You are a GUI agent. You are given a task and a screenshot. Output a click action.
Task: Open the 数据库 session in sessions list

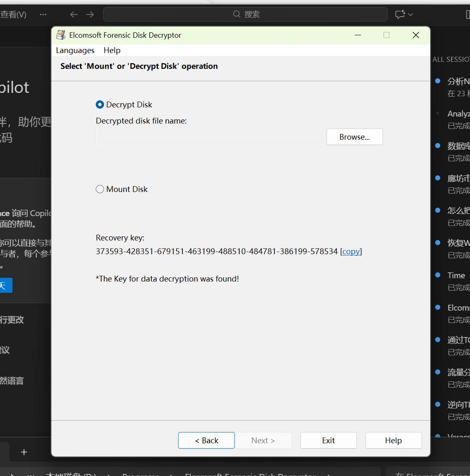pyautogui.click(x=452, y=152)
